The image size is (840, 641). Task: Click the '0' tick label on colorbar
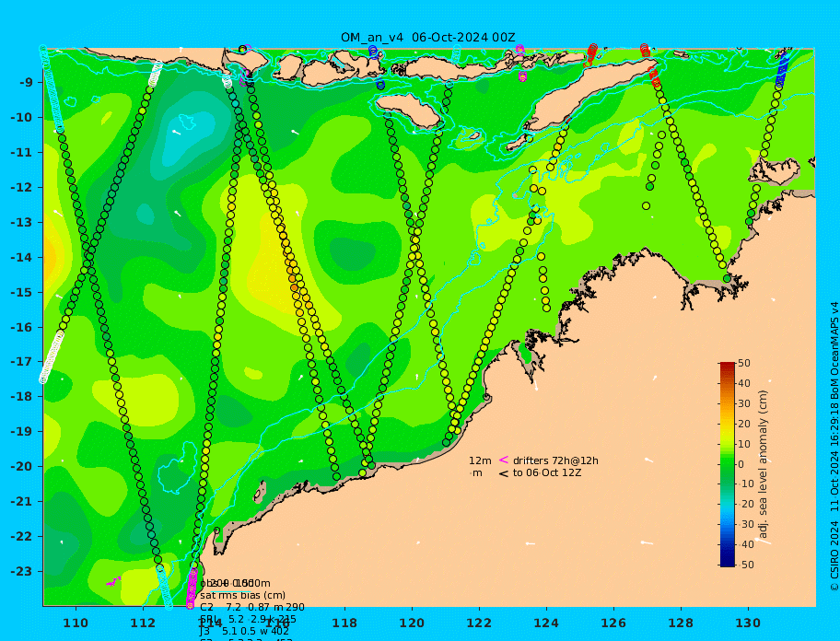(x=741, y=464)
